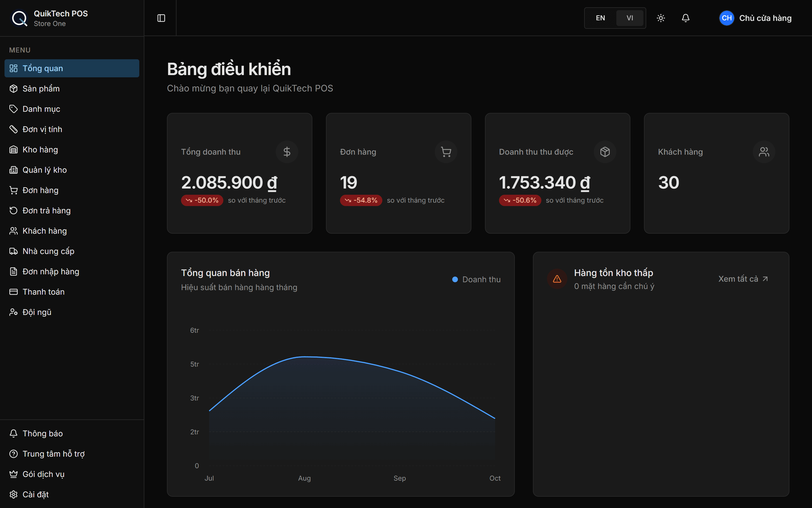
Task: Click the -50.6% collected revenue badge
Action: click(520, 200)
